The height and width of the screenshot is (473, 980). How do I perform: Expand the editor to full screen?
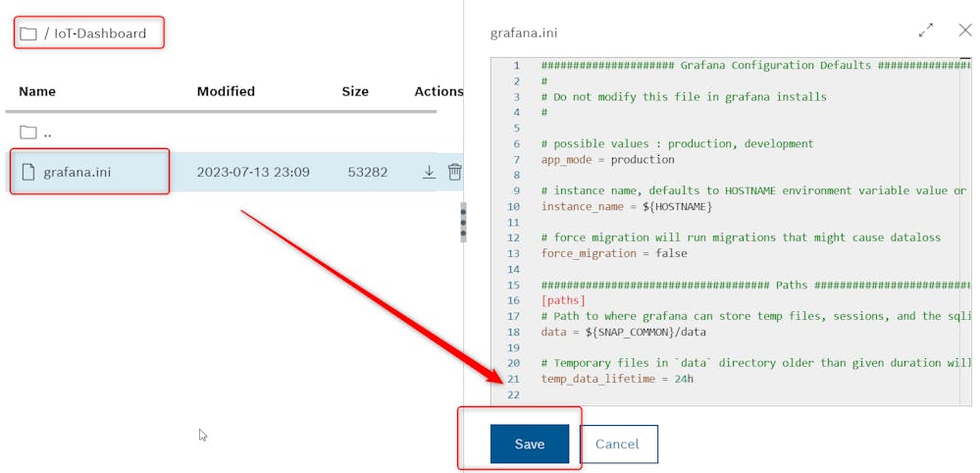point(926,30)
